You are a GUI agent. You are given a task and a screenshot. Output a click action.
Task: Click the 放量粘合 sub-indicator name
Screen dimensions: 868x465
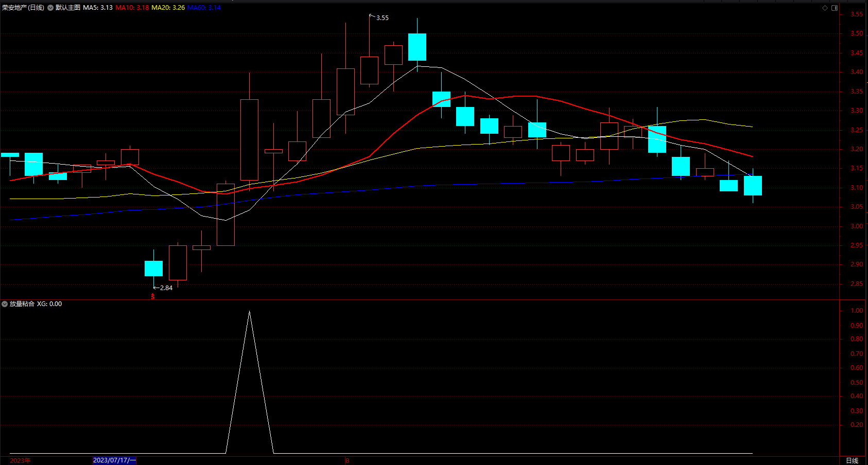pos(22,304)
